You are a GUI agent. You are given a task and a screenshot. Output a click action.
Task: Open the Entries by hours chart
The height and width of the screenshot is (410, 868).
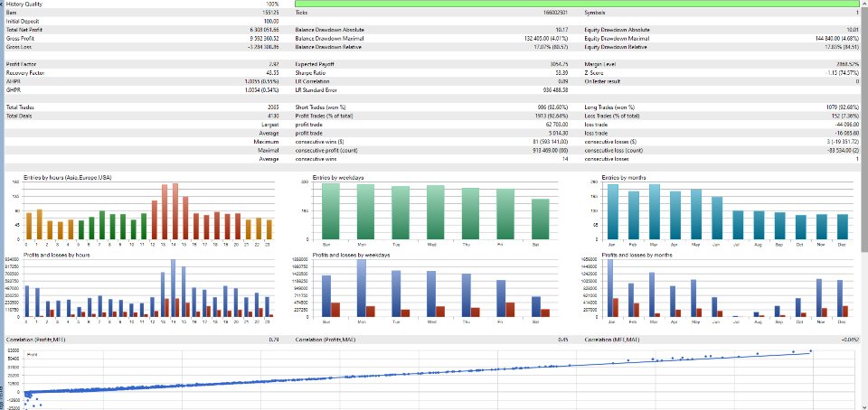point(148,210)
